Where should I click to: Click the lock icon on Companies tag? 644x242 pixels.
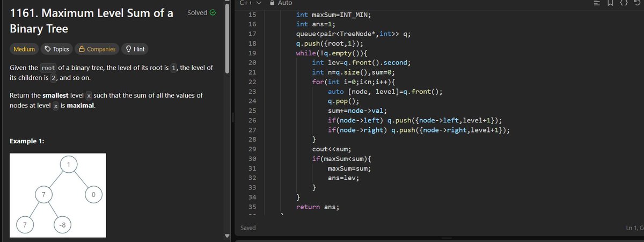pyautogui.click(x=82, y=49)
